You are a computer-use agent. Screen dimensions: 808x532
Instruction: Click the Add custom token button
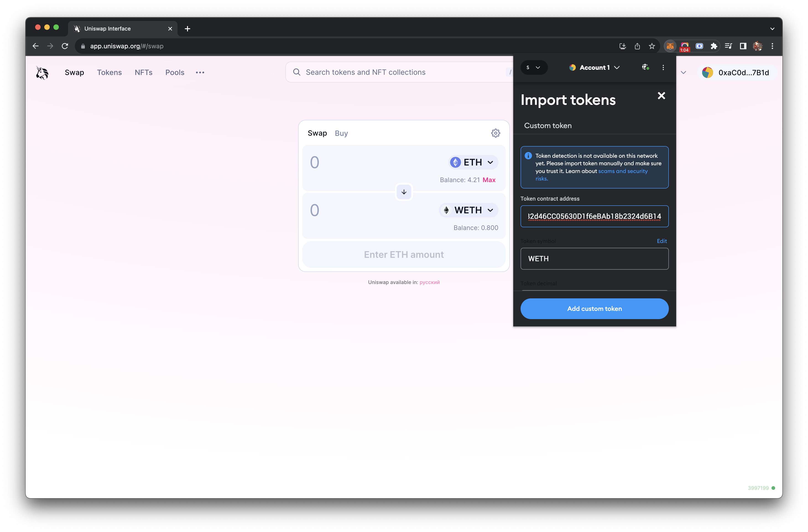pyautogui.click(x=594, y=308)
